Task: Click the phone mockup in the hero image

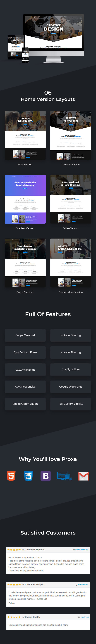Action: pos(26,55)
